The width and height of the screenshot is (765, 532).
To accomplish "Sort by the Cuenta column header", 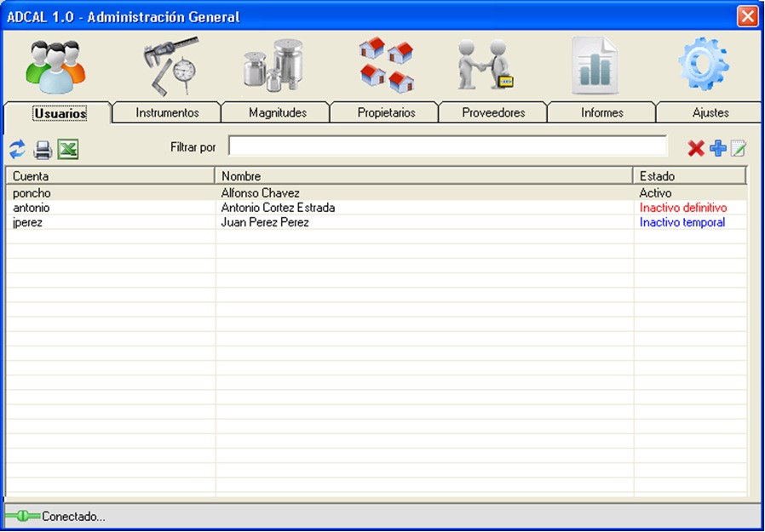I will point(111,176).
